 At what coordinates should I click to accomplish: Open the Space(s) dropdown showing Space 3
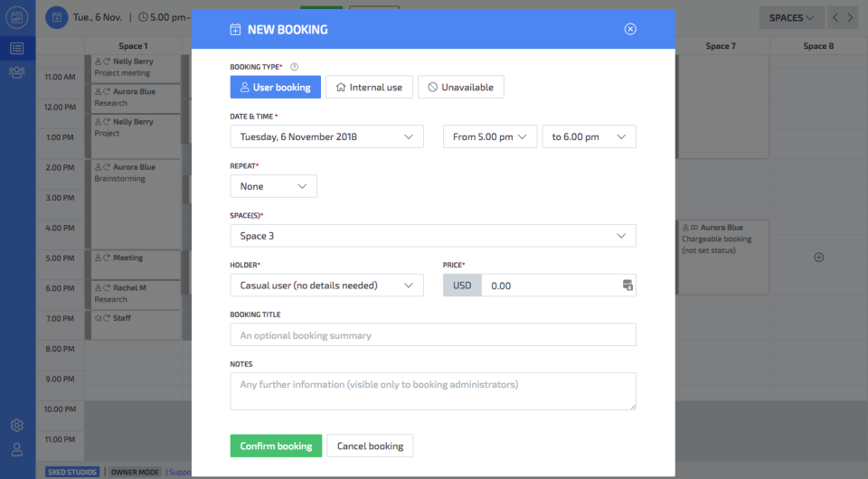(433, 236)
